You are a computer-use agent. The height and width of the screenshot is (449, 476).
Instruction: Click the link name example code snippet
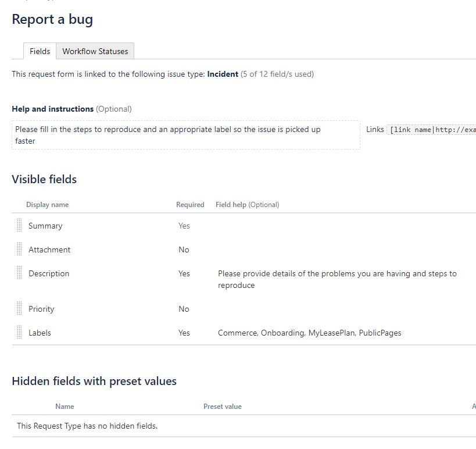pos(432,130)
